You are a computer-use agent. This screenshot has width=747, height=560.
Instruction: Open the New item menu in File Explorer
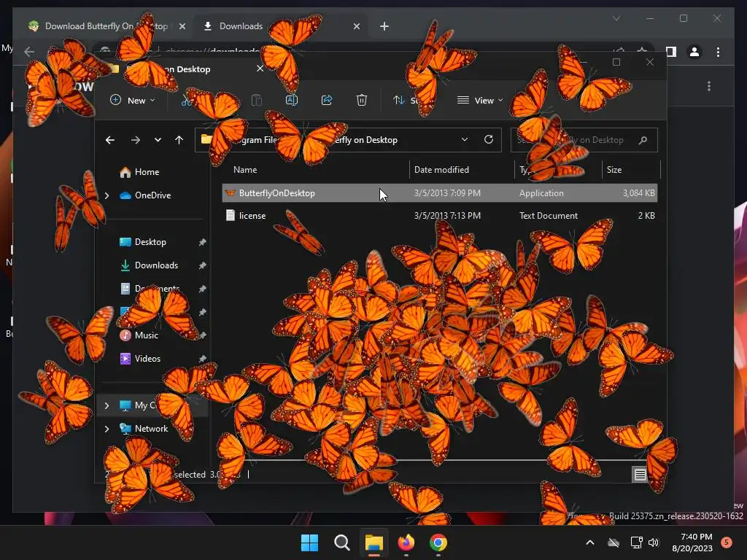(133, 100)
